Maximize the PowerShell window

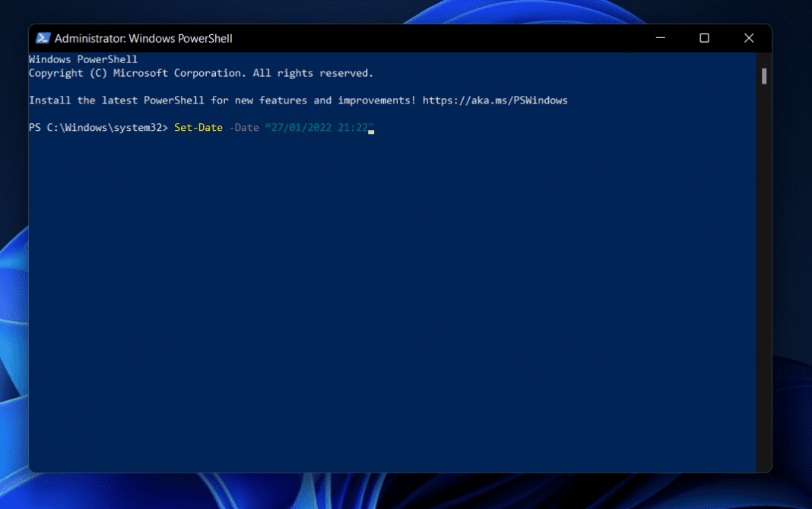(704, 37)
